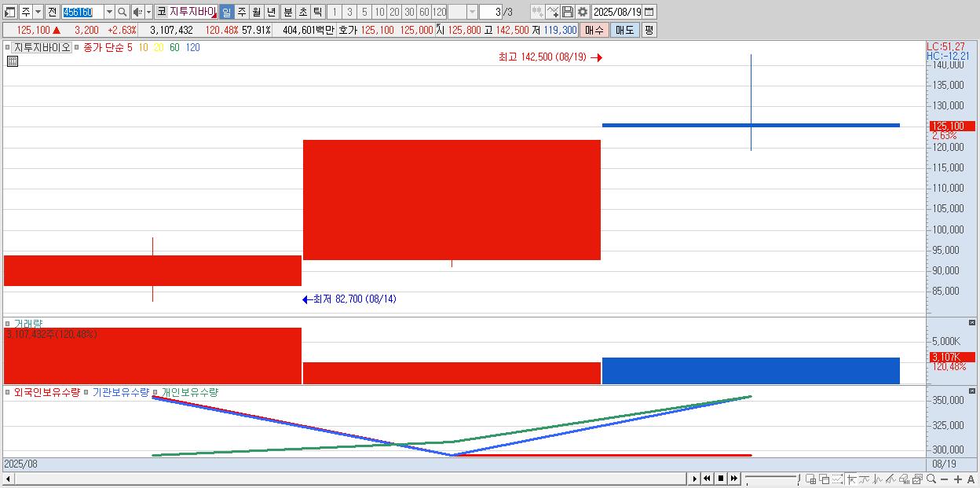Select the 주 weekly period button
Screen dimensions: 980x488
tap(241, 12)
